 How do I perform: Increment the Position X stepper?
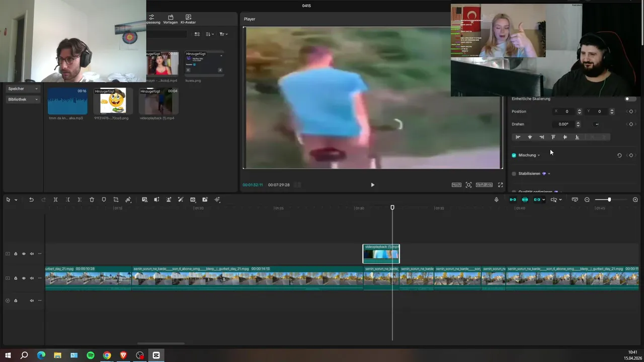580,110
